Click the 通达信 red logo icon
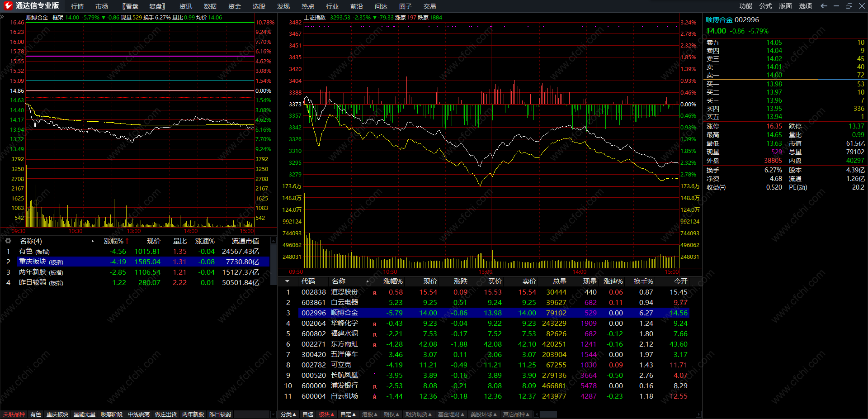 [x=8, y=6]
